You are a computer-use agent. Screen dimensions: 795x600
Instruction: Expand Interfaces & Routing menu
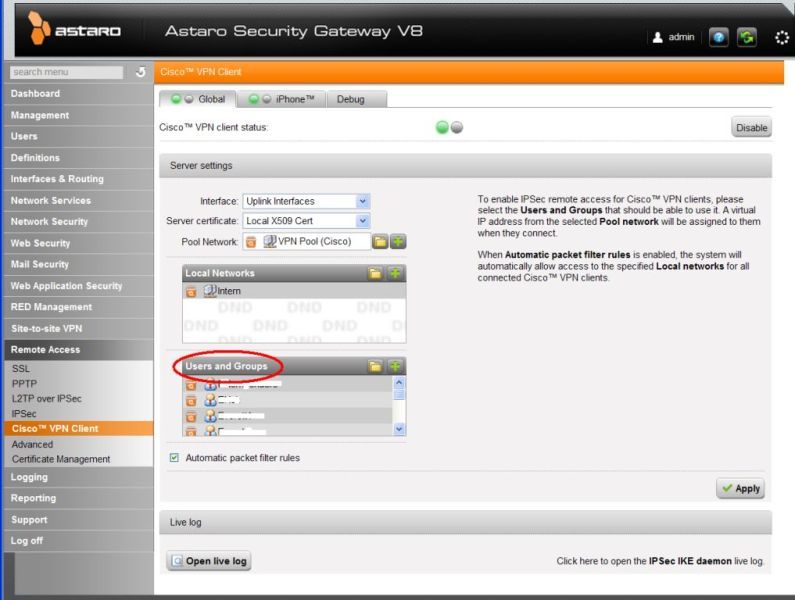[x=79, y=179]
